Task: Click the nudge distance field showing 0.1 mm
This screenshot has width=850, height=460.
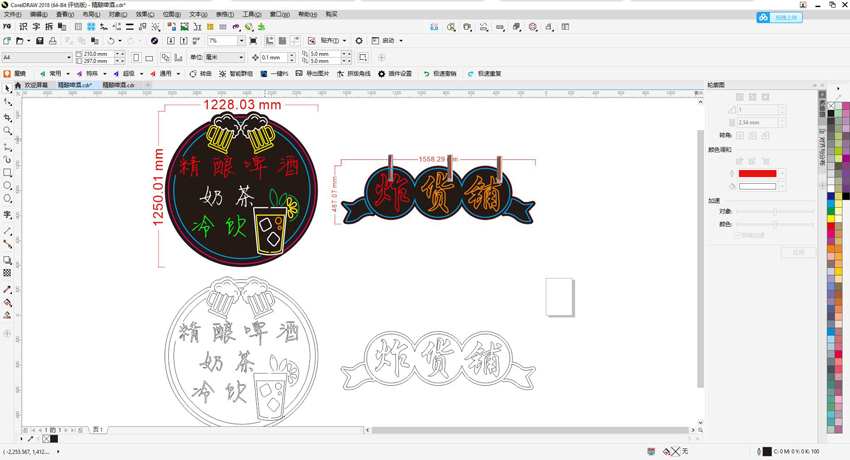Action: coord(274,57)
